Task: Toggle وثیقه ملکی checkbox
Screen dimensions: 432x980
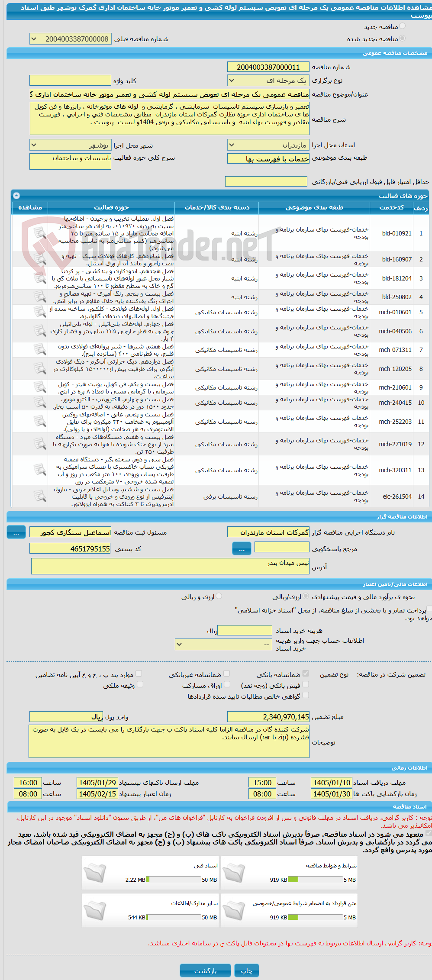Action: 140,684
